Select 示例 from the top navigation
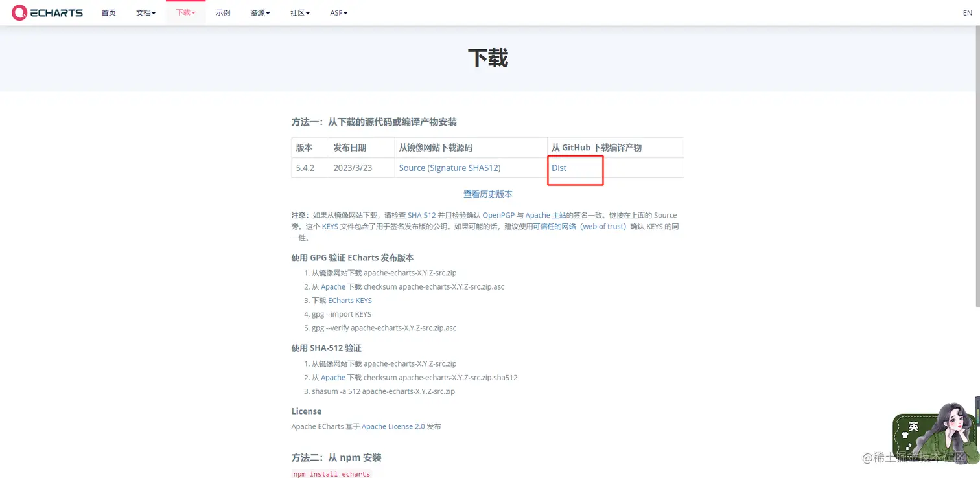The height and width of the screenshot is (478, 980). click(x=223, y=12)
